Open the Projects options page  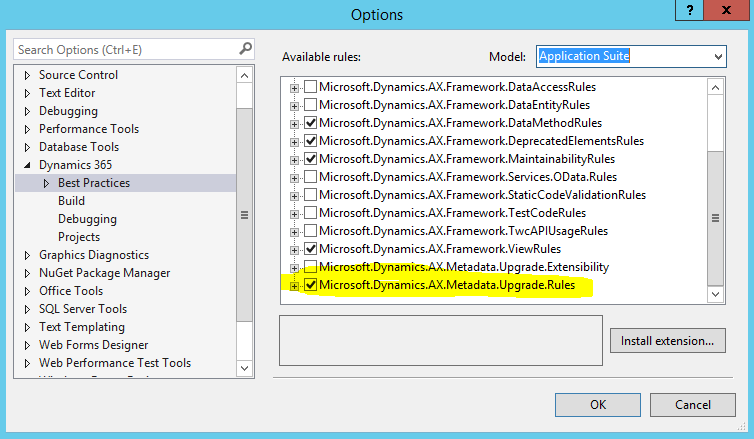click(79, 237)
